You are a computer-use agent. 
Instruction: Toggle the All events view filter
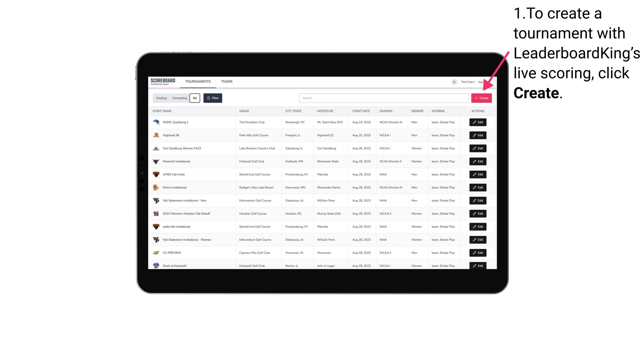point(194,98)
